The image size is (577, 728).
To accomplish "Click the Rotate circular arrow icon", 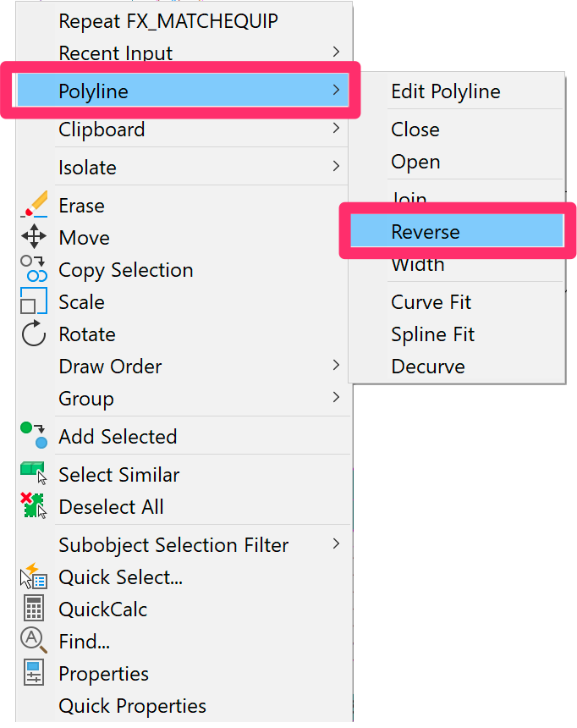I will tap(34, 334).
